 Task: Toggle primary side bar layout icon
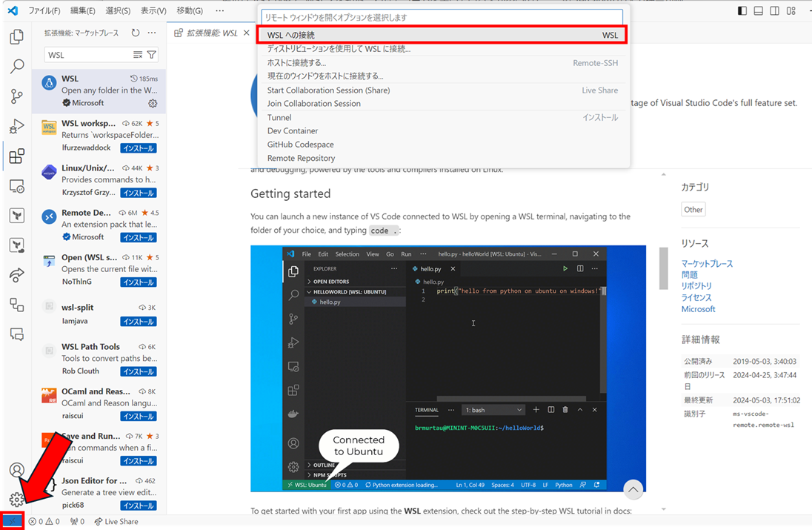click(x=742, y=11)
